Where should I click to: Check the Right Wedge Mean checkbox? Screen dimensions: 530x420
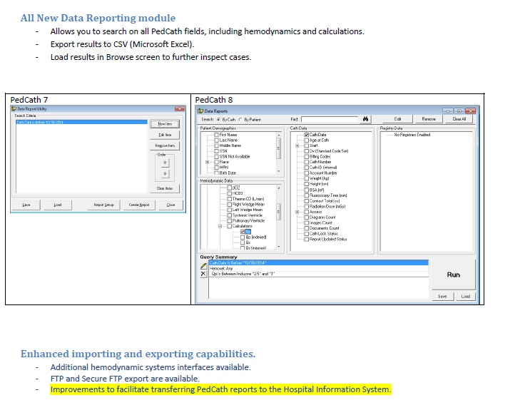230,204
